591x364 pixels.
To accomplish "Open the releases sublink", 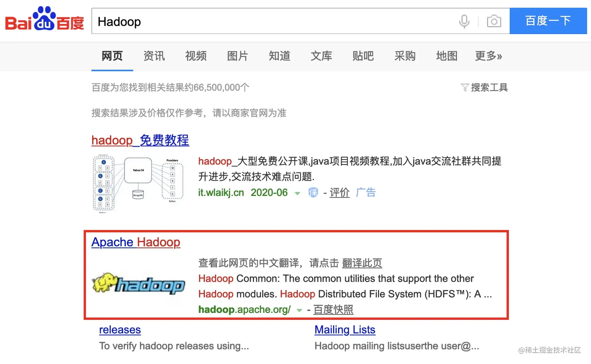I will point(120,330).
